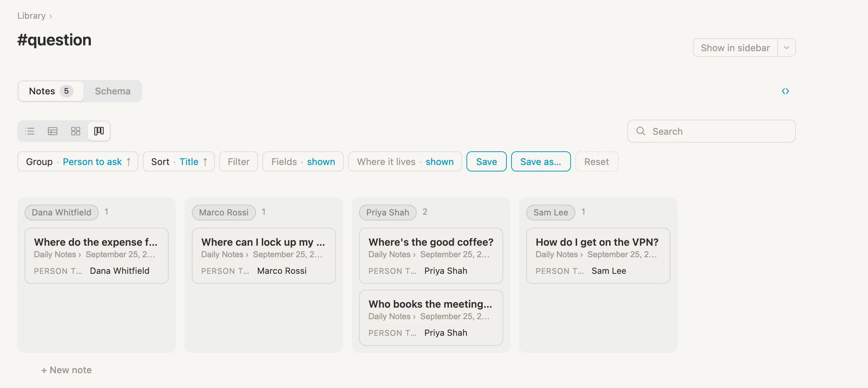Viewport: 868px width, 388px height.
Task: Click the search magnifier icon
Action: [x=641, y=131]
